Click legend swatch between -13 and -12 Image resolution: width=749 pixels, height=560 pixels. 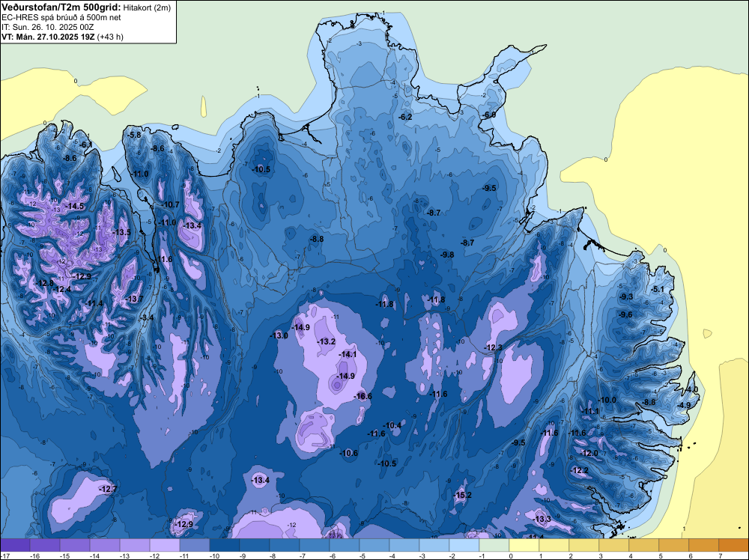click(x=135, y=545)
